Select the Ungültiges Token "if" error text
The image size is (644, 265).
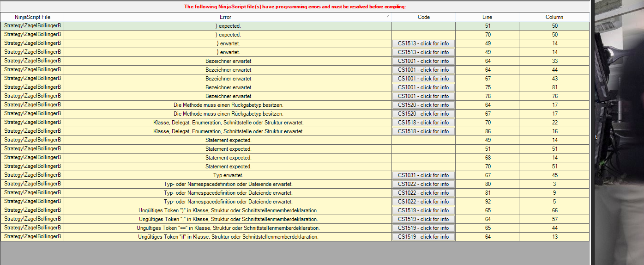pyautogui.click(x=228, y=237)
